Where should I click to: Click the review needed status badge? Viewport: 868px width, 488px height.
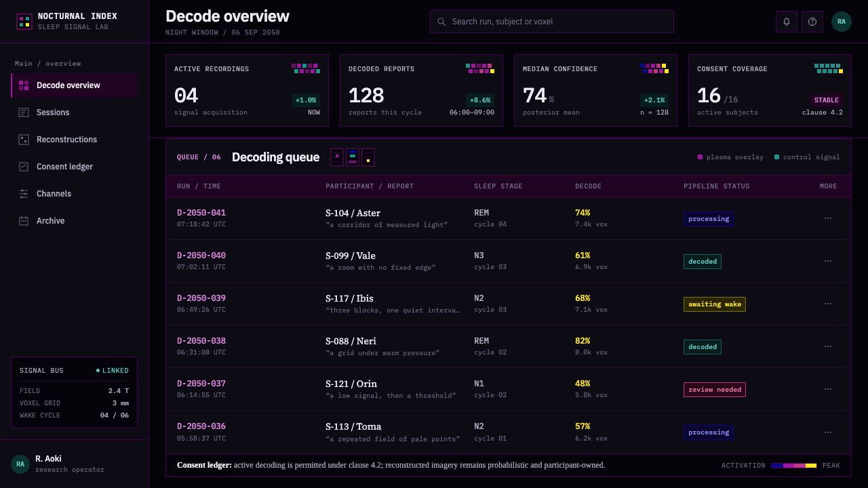[x=715, y=390]
